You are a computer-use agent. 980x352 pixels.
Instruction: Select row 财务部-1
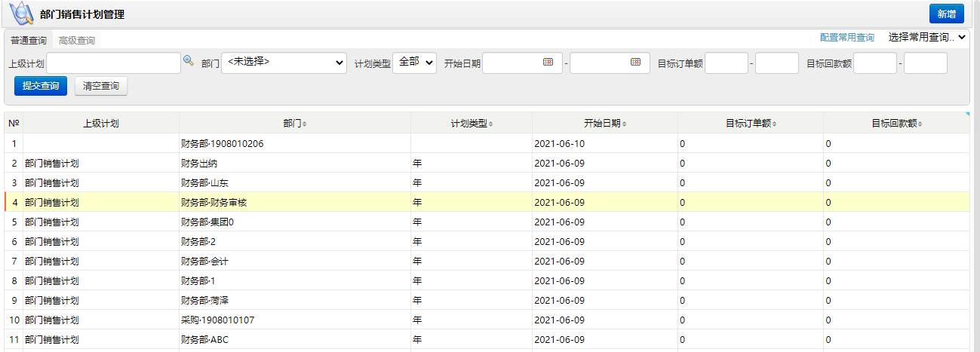487,280
